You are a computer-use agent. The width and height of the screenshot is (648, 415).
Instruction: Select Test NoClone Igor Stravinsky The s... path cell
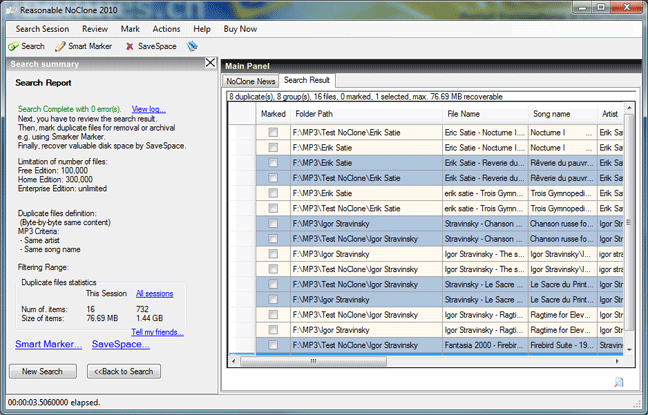click(366, 269)
